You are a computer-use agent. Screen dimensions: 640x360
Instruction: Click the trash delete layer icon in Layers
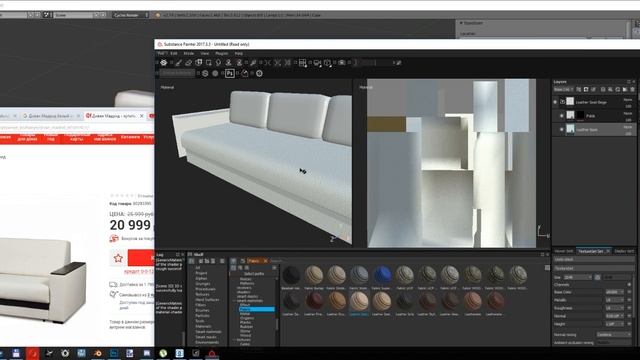(x=632, y=89)
